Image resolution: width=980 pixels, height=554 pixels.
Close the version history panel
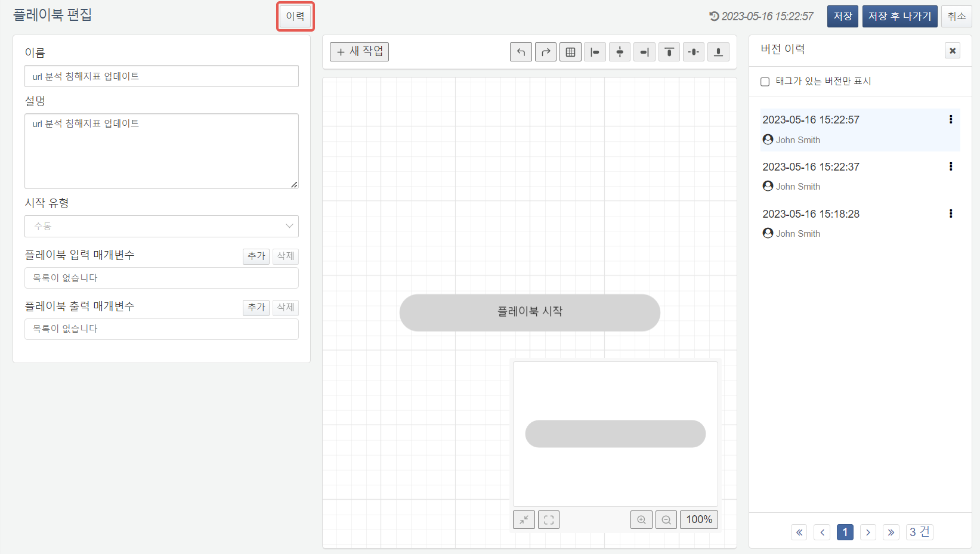(x=953, y=51)
